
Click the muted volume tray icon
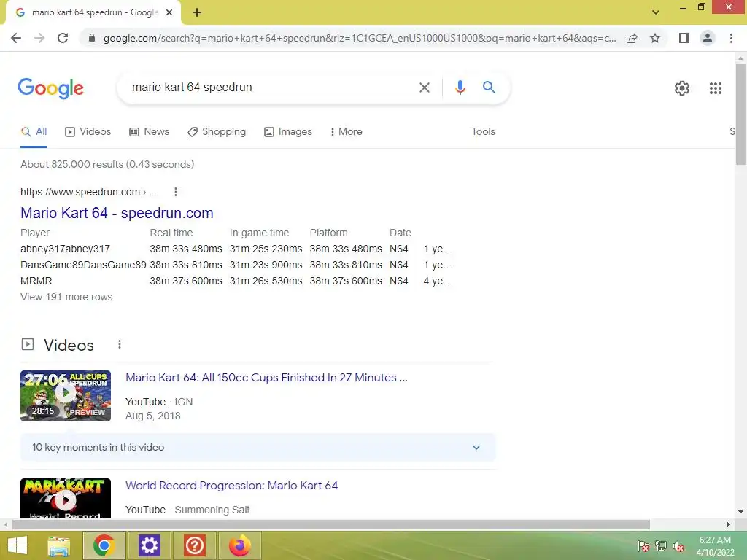click(x=678, y=546)
